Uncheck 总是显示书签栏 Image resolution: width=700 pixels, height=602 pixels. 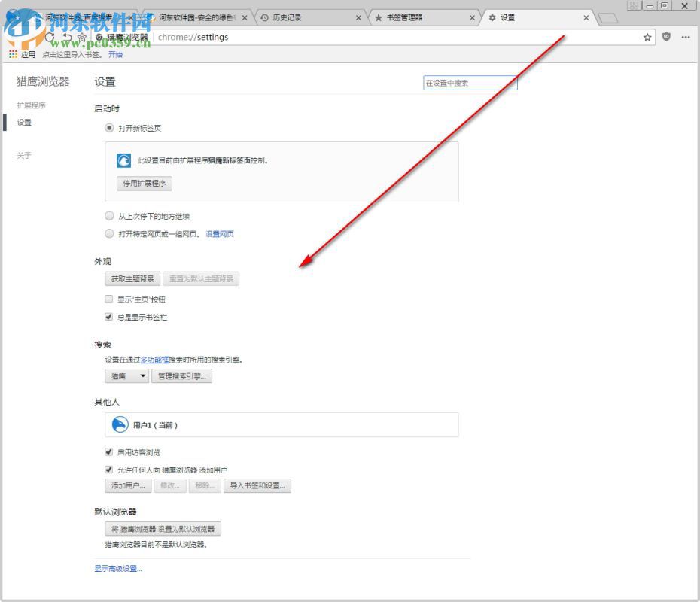point(109,317)
